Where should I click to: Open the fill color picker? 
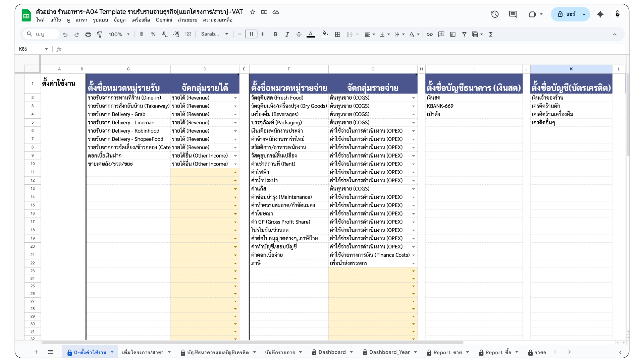tap(325, 34)
